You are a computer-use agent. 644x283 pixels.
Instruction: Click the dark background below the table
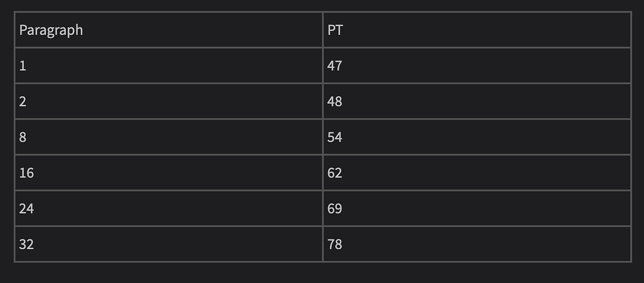322,273
